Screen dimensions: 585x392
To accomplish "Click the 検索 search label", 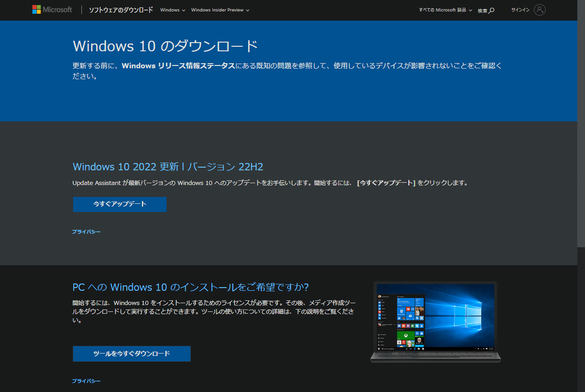I will (x=482, y=10).
